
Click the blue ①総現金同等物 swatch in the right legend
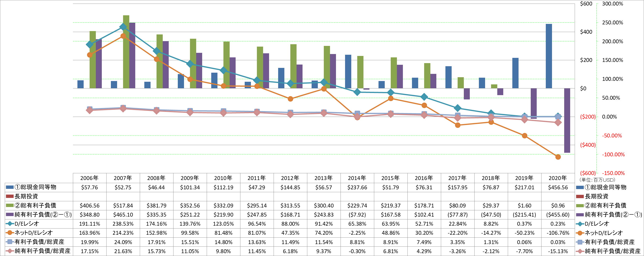click(x=580, y=187)
